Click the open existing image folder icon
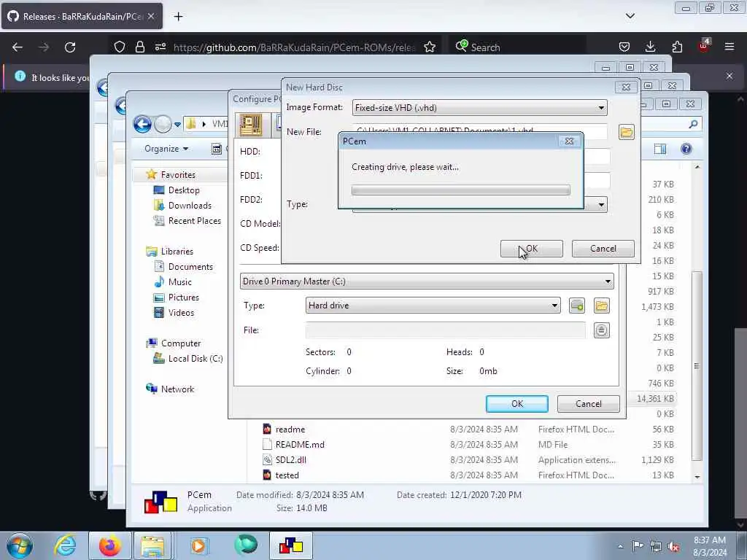Image resolution: width=747 pixels, height=560 pixels. tap(602, 306)
